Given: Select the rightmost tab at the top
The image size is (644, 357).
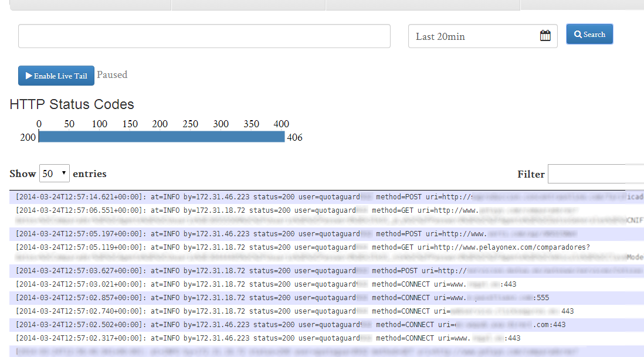Looking at the screenshot, I should 581,5.
